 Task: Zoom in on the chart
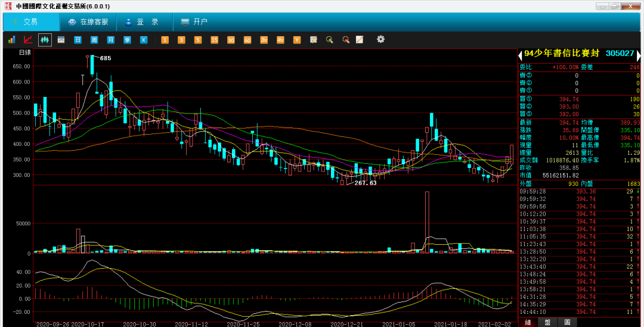point(329,40)
